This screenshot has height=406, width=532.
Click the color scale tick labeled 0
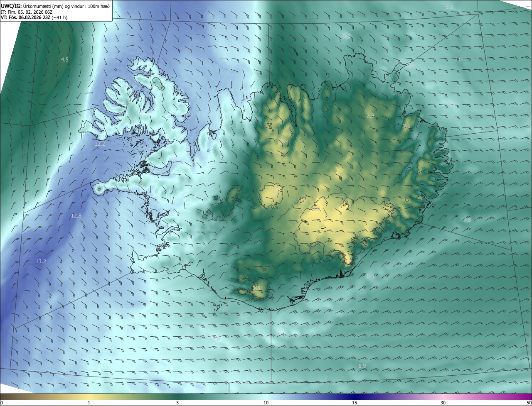point(2,403)
